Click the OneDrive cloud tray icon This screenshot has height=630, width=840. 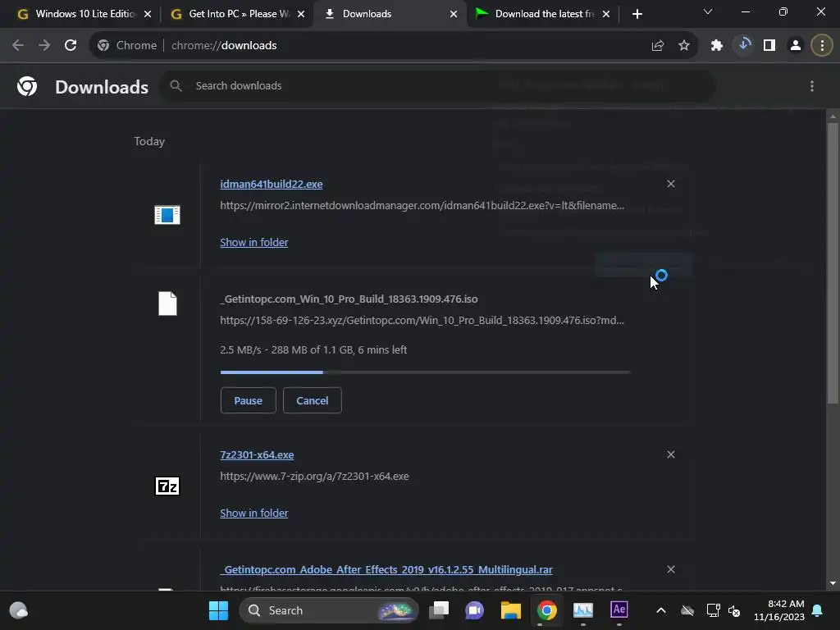point(687,610)
